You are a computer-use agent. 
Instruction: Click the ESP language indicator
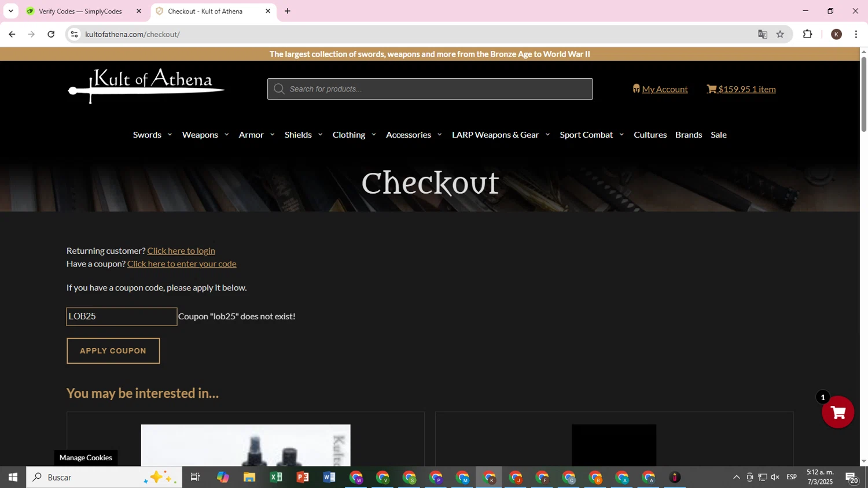pos(792,477)
